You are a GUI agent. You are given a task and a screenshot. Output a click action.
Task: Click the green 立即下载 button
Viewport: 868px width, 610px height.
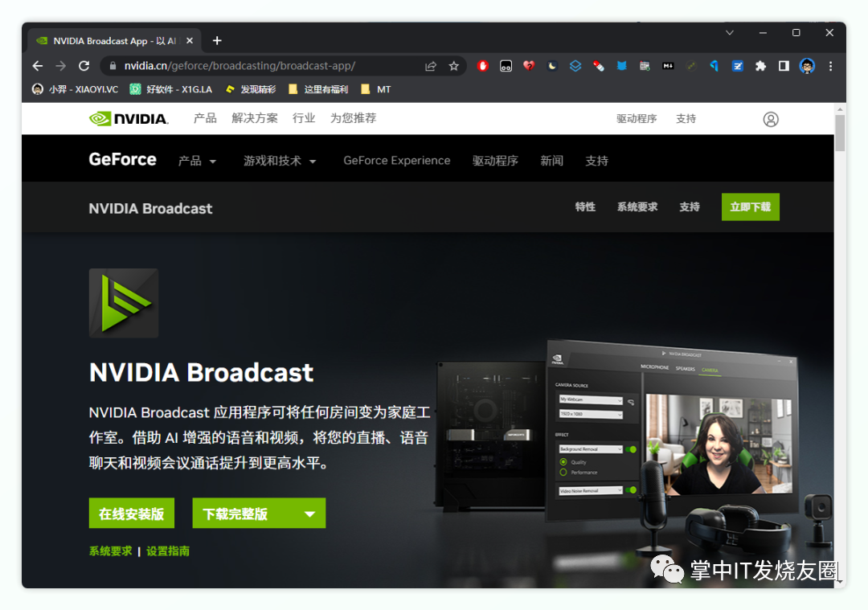(x=751, y=207)
